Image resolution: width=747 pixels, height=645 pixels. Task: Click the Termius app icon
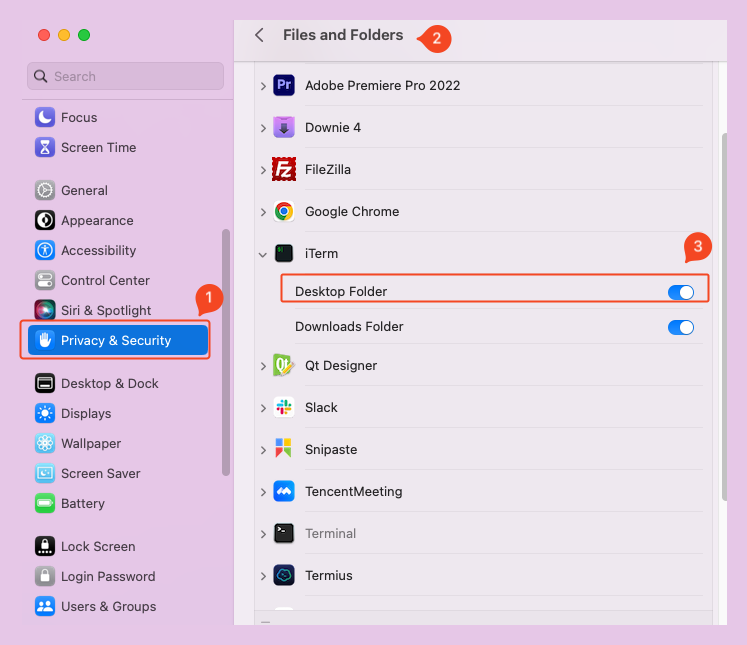tap(284, 576)
